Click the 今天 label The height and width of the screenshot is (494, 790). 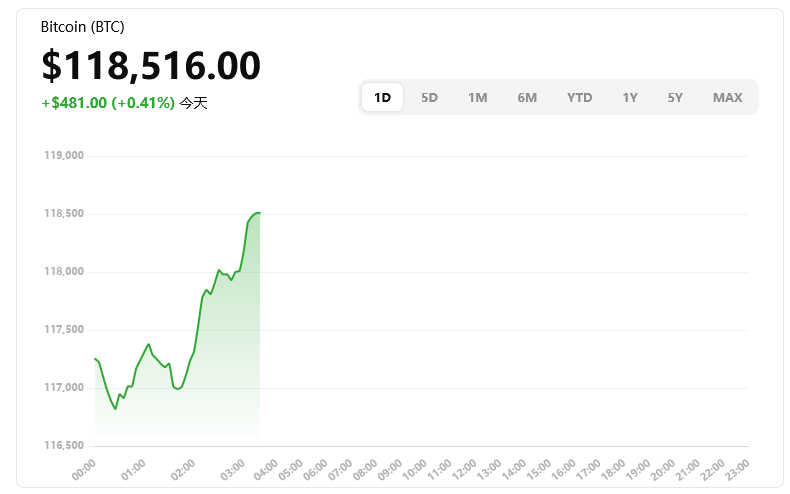[x=194, y=103]
